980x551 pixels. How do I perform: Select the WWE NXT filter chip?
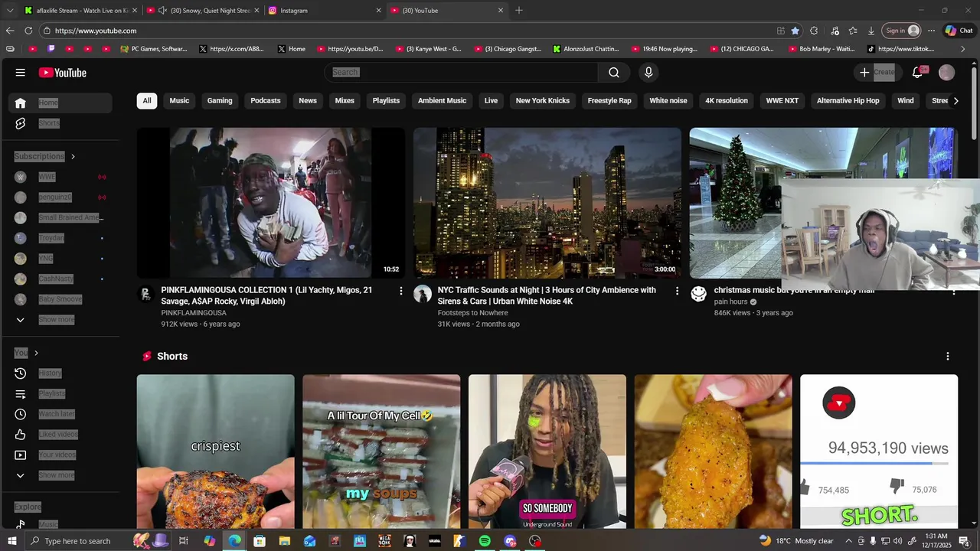782,100
